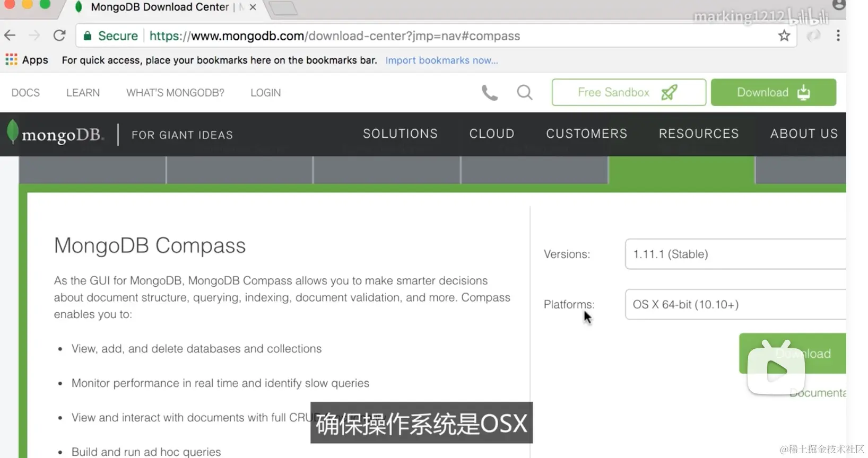The image size is (868, 458).
Task: Expand Platforms dropdown showing OS X 64-bit
Action: (735, 304)
